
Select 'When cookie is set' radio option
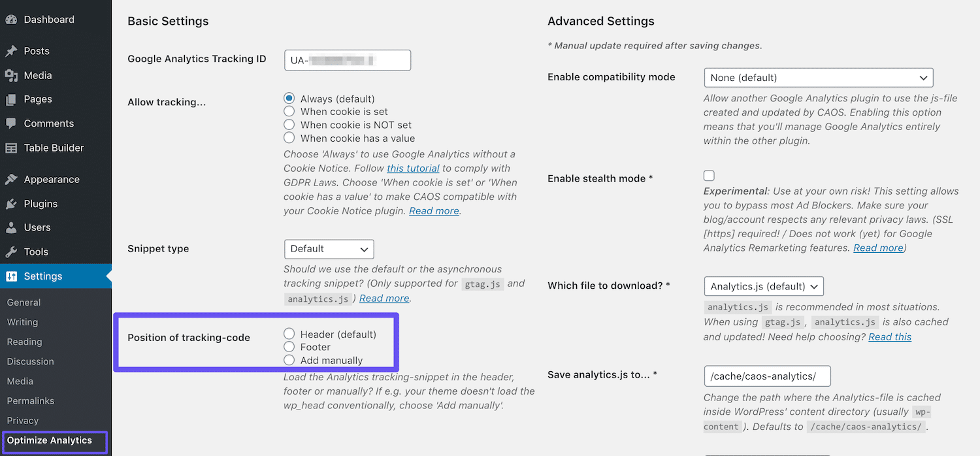pos(289,112)
